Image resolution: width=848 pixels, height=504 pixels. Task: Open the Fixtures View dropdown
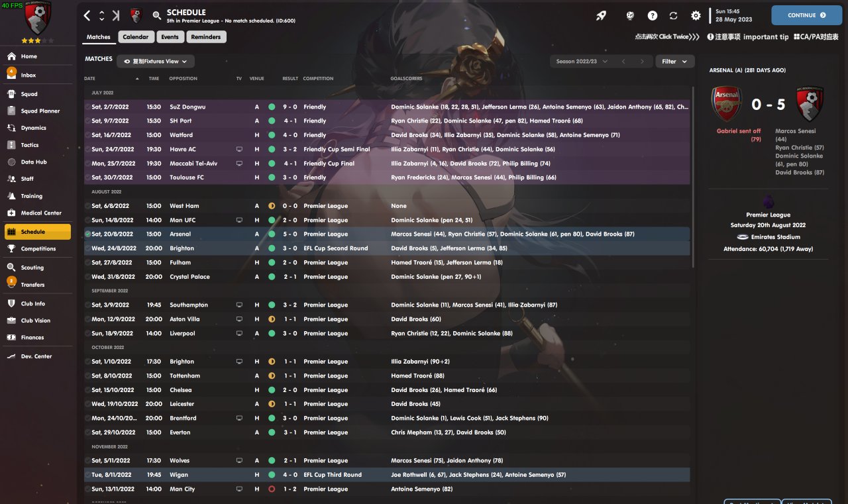156,62
